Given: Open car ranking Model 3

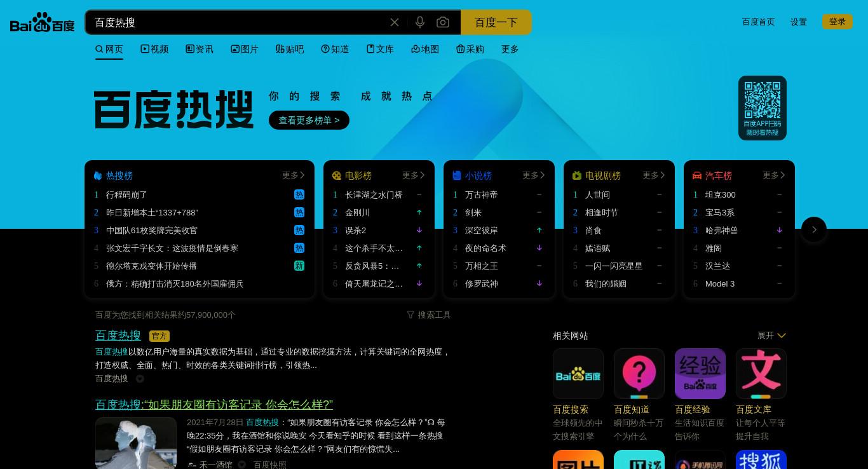Looking at the screenshot, I should click(720, 283).
